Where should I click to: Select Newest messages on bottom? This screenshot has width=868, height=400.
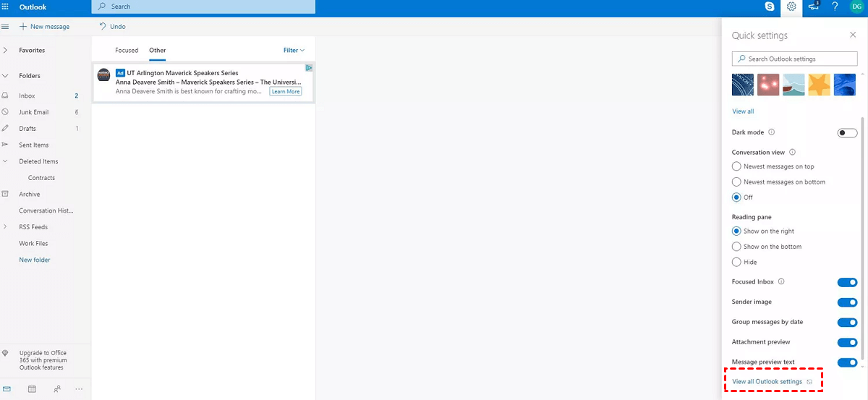778,182
